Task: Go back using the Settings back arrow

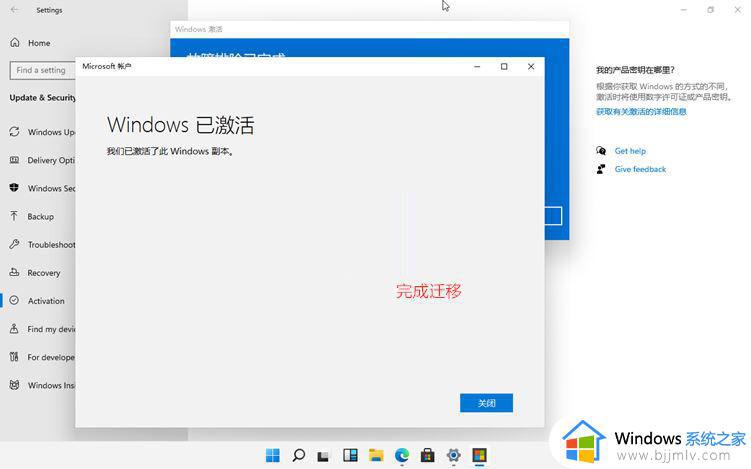Action: point(15,10)
